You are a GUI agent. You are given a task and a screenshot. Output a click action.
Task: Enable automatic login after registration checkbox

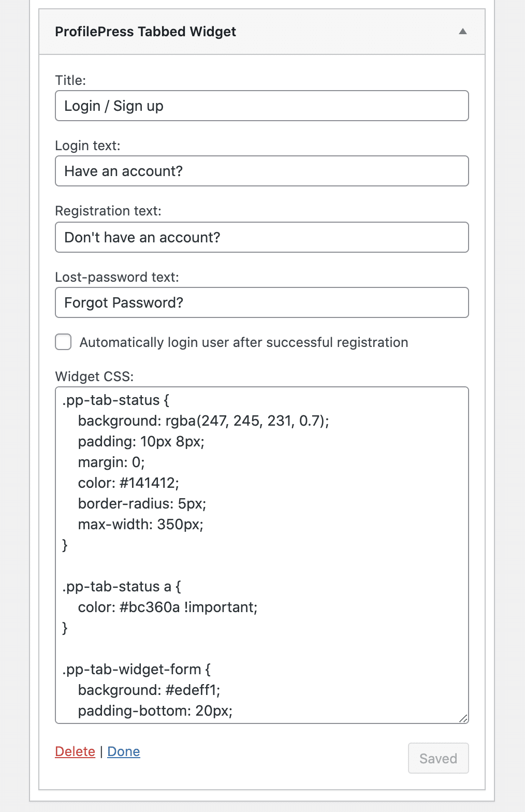tap(63, 342)
